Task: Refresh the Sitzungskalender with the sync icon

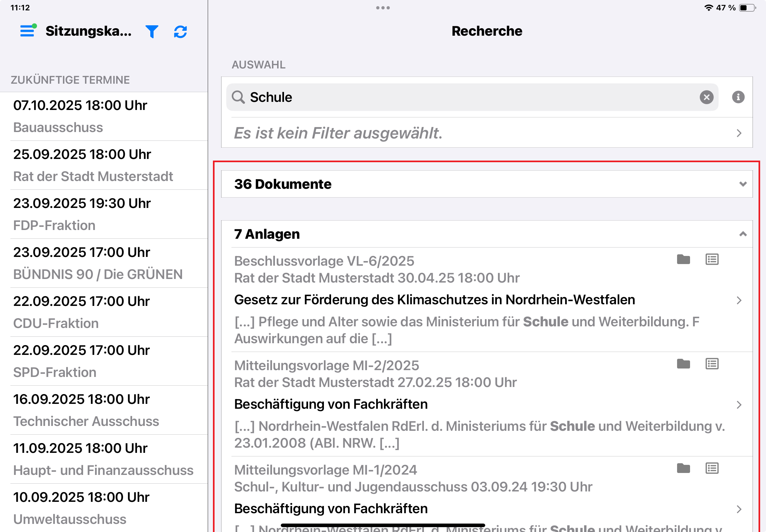Action: point(180,32)
